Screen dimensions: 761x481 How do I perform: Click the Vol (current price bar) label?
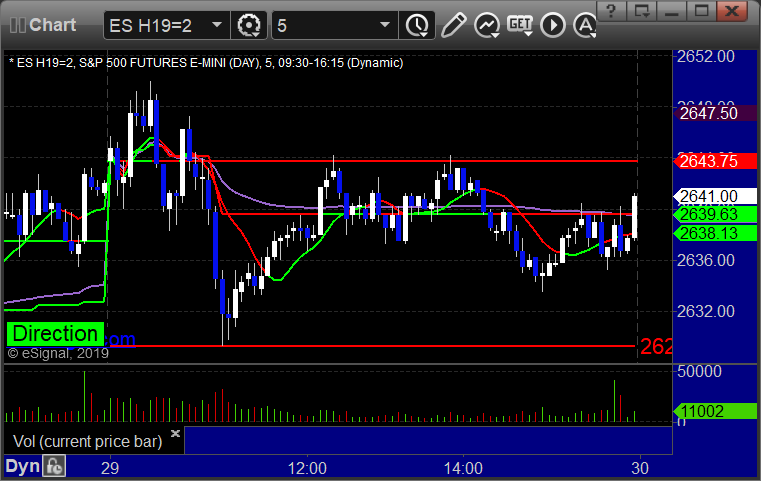pyautogui.click(x=87, y=441)
